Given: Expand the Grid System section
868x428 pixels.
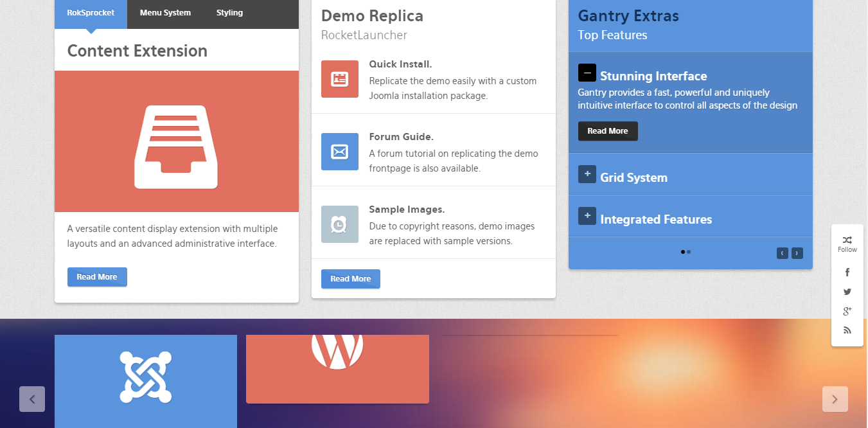Looking at the screenshot, I should point(587,174).
